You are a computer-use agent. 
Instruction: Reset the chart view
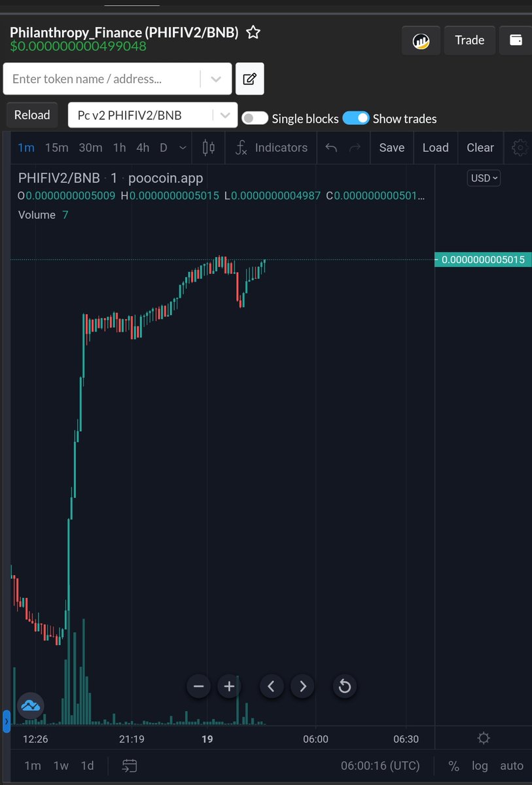tap(345, 686)
